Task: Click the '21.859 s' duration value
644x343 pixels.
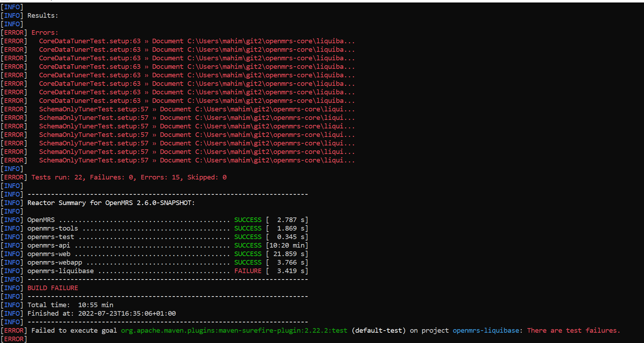Action: tap(289, 254)
